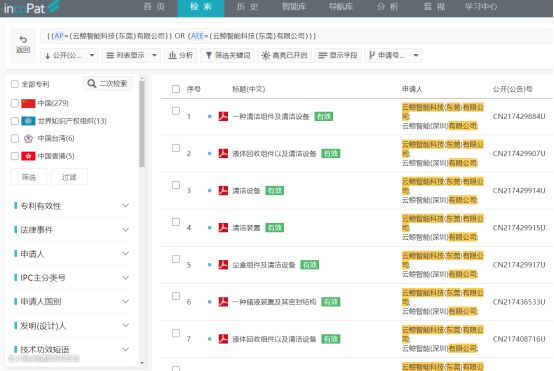This screenshot has height=371, width=554.
Task: Select checkbox for row 6
Action: point(176,296)
